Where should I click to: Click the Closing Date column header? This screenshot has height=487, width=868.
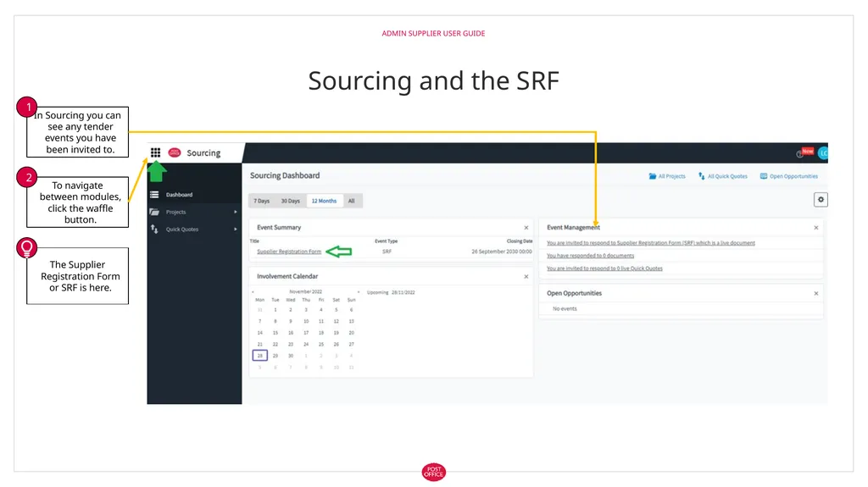520,241
